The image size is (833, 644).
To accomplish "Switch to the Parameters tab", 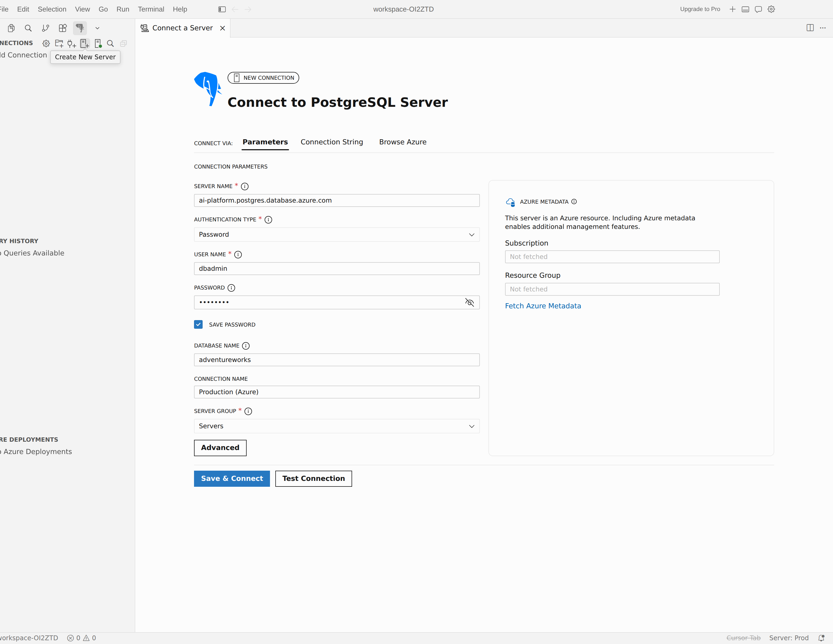I will tap(265, 142).
